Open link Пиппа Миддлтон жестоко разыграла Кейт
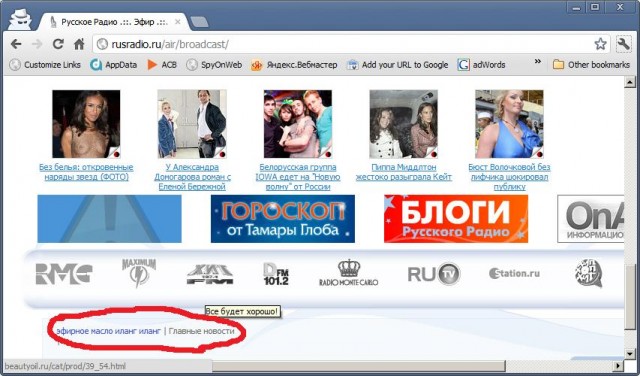 coord(404,172)
